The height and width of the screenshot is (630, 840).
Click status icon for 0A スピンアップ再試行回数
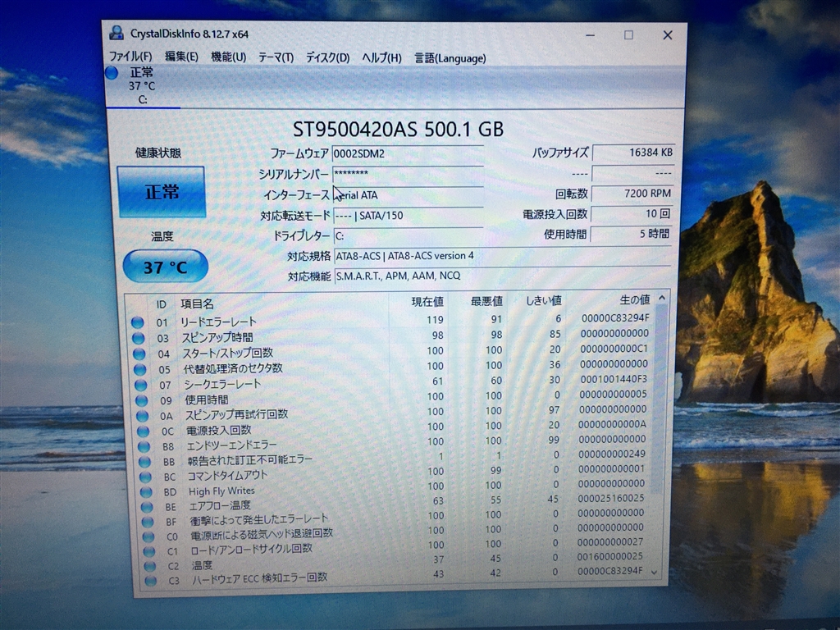pyautogui.click(x=143, y=415)
